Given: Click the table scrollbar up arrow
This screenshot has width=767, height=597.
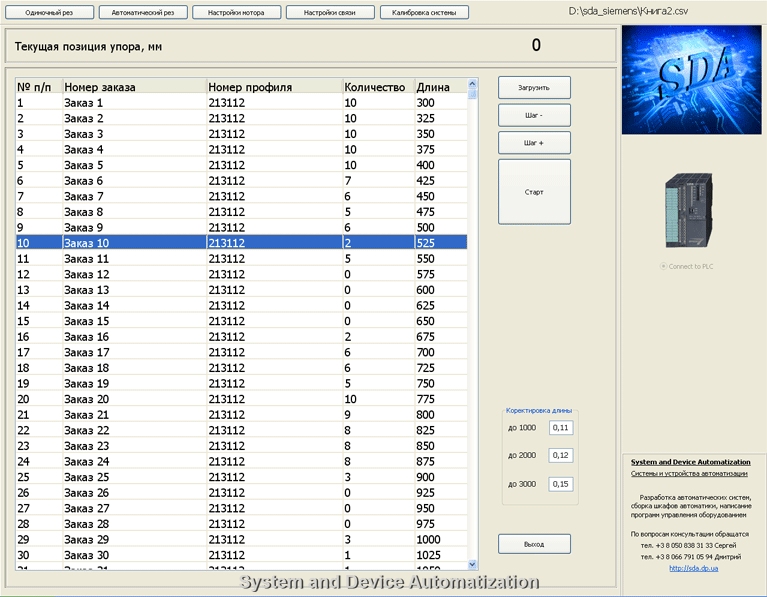Looking at the screenshot, I should pos(473,83).
